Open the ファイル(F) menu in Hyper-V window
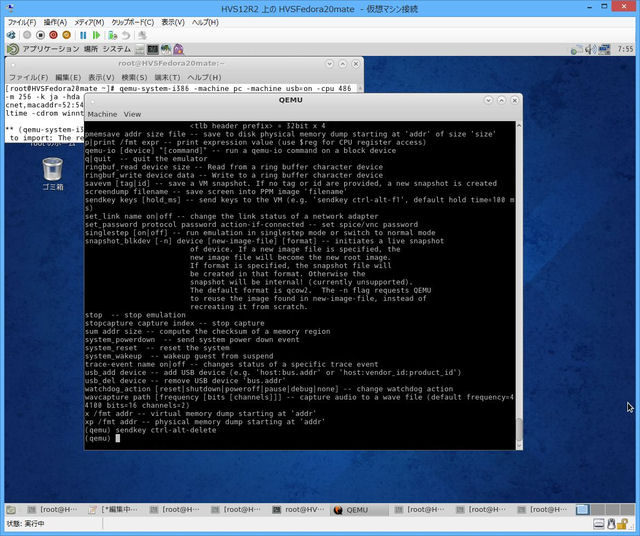This screenshot has width=640, height=536. click(22, 22)
